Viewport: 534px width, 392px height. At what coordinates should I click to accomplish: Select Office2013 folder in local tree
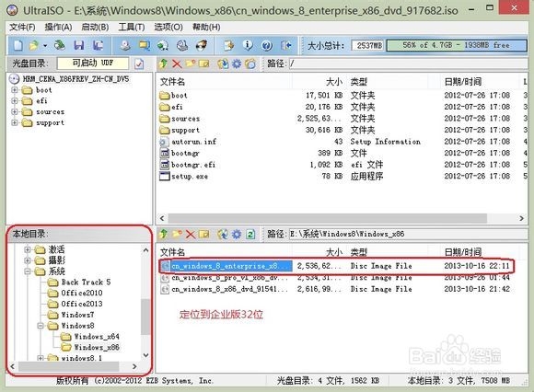click(82, 304)
